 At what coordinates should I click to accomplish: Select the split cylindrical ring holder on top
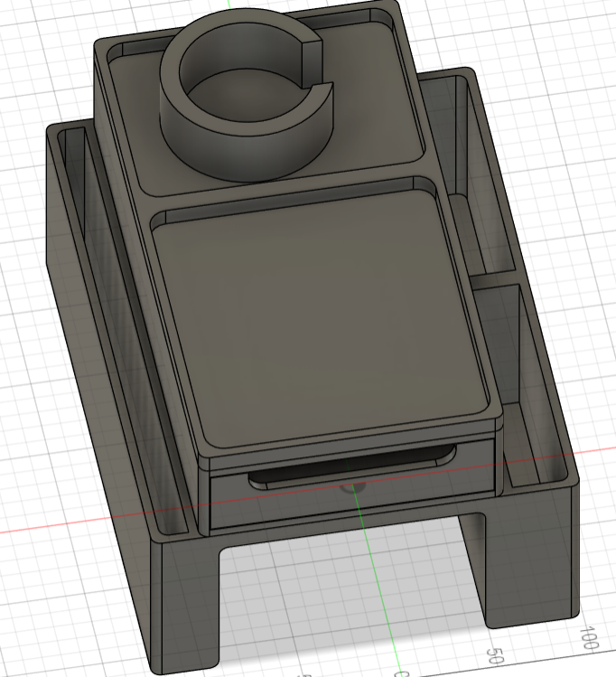tap(247, 95)
